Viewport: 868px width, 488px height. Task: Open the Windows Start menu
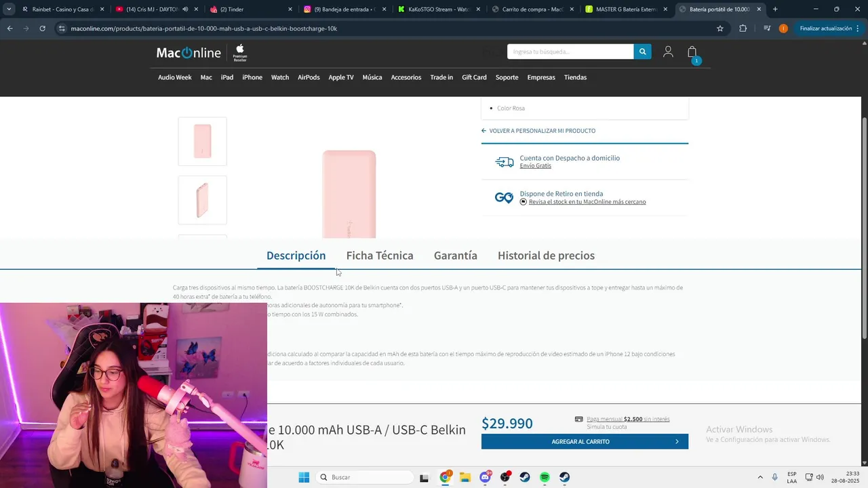tap(304, 477)
